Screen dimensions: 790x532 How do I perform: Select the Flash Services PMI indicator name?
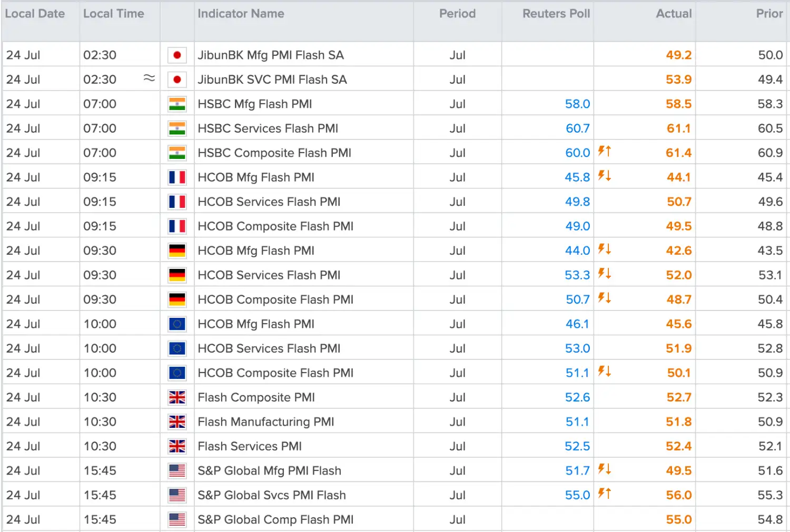250,447
